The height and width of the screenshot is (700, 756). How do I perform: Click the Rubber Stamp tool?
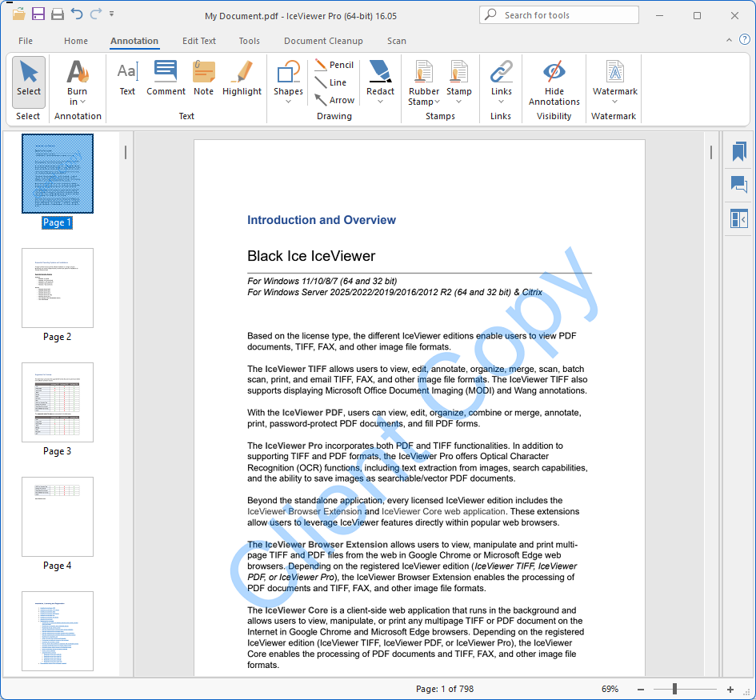[x=424, y=77]
